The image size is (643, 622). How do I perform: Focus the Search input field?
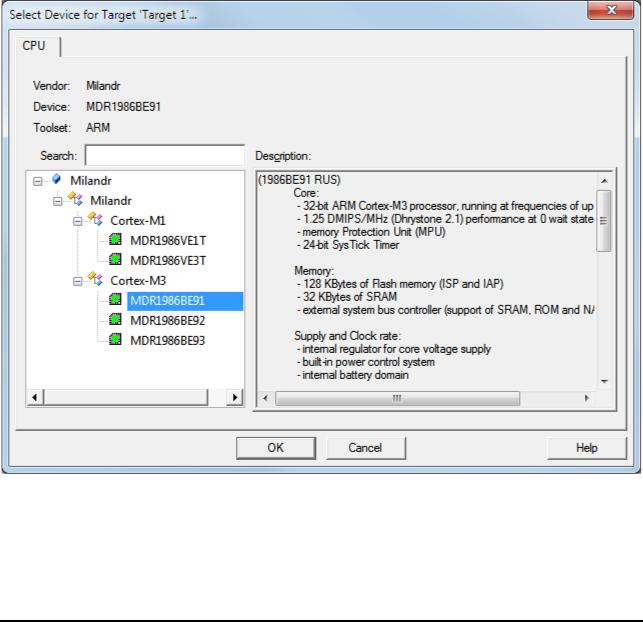point(165,155)
